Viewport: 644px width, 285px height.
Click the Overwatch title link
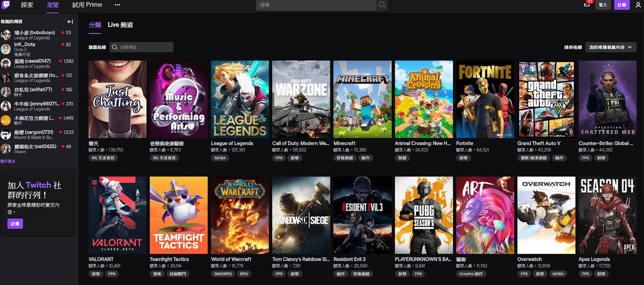click(x=530, y=260)
